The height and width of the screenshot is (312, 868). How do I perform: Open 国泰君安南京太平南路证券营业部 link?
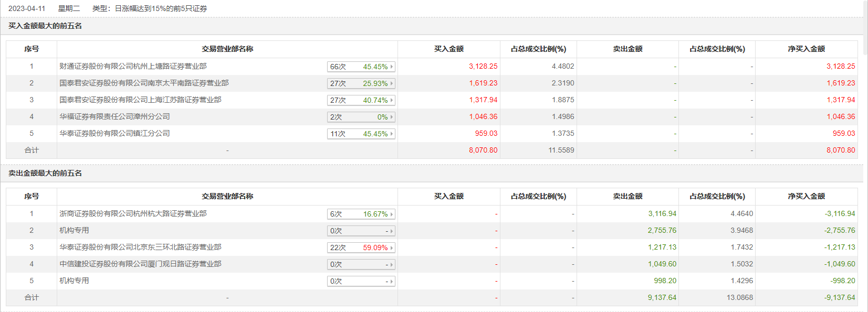tap(144, 83)
